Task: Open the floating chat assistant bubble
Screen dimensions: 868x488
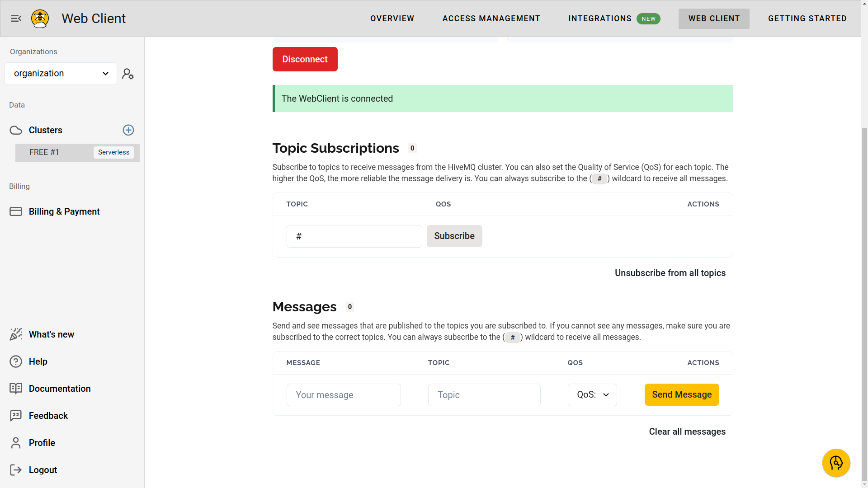Action: pyautogui.click(x=836, y=463)
